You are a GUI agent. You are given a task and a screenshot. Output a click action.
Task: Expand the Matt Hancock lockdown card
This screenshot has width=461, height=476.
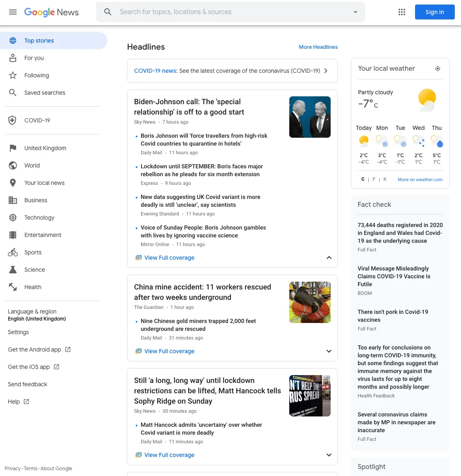(329, 455)
